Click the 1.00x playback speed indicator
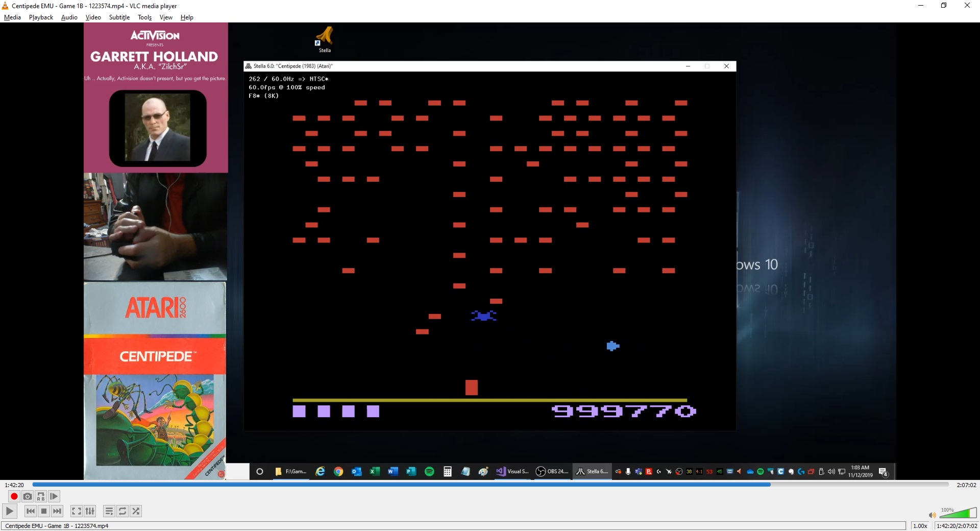The image size is (980, 531). pyautogui.click(x=920, y=526)
